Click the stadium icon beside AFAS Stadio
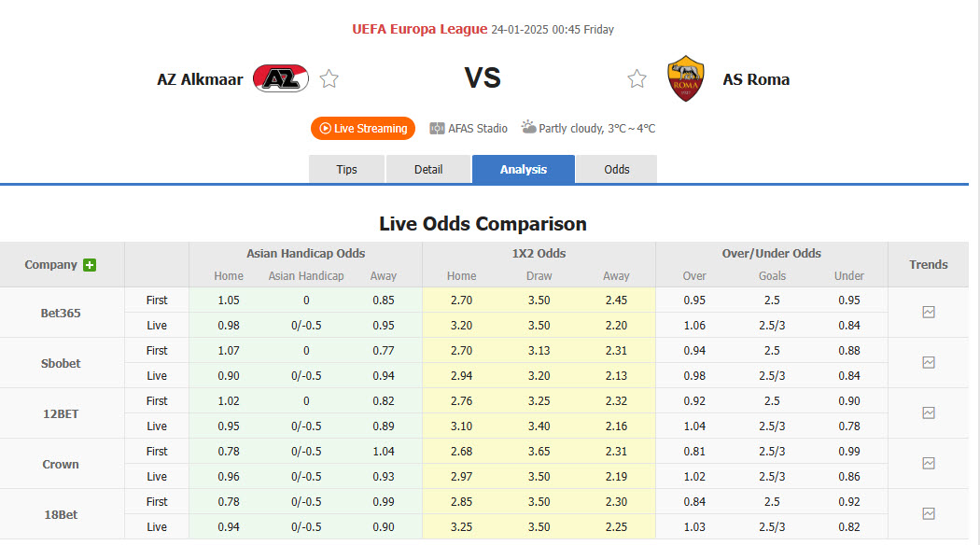This screenshot has height=545, width=980. tap(435, 128)
